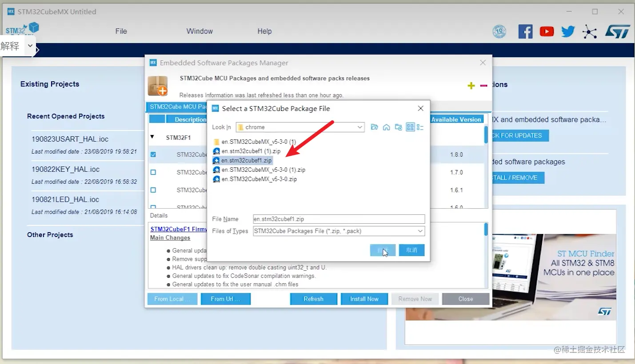Select file en.stm32cubef1 (1).zip
Viewport: 635px width, 364px height.
coord(247,151)
